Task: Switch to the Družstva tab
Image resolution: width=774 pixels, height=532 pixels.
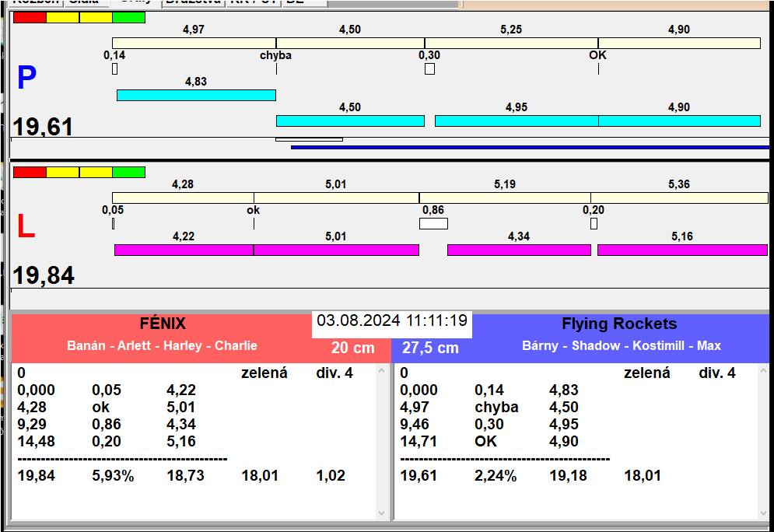Action: pos(193,2)
